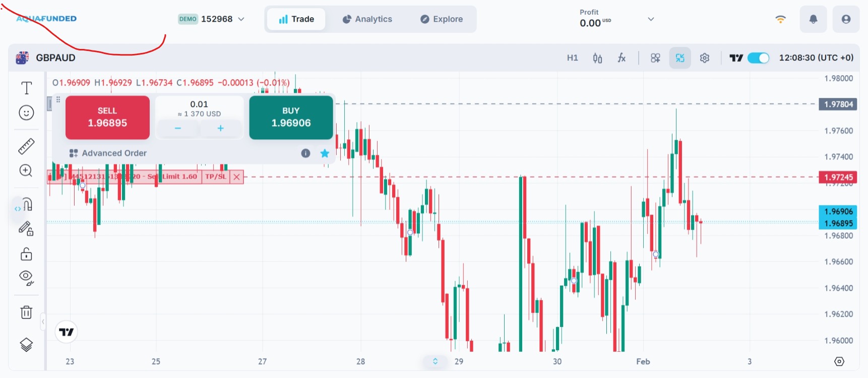The height and width of the screenshot is (378, 868).
Task: Select the ruler measure tool
Action: pos(26,146)
